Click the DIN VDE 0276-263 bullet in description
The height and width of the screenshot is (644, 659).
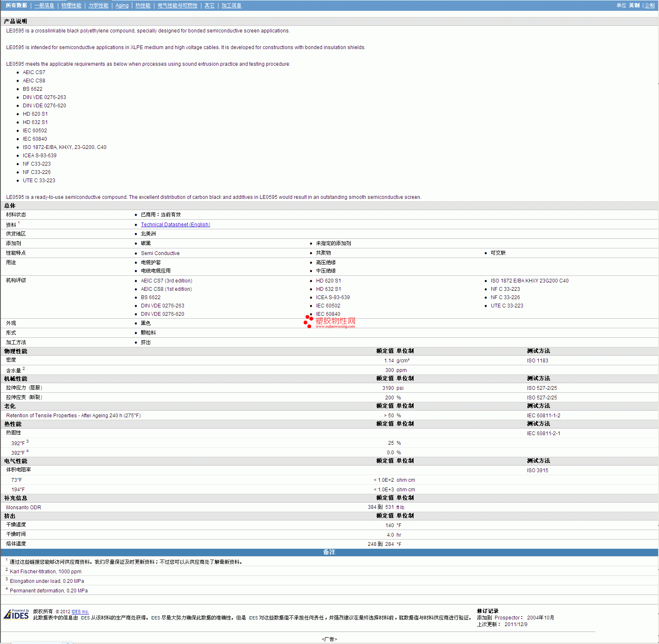pos(45,97)
